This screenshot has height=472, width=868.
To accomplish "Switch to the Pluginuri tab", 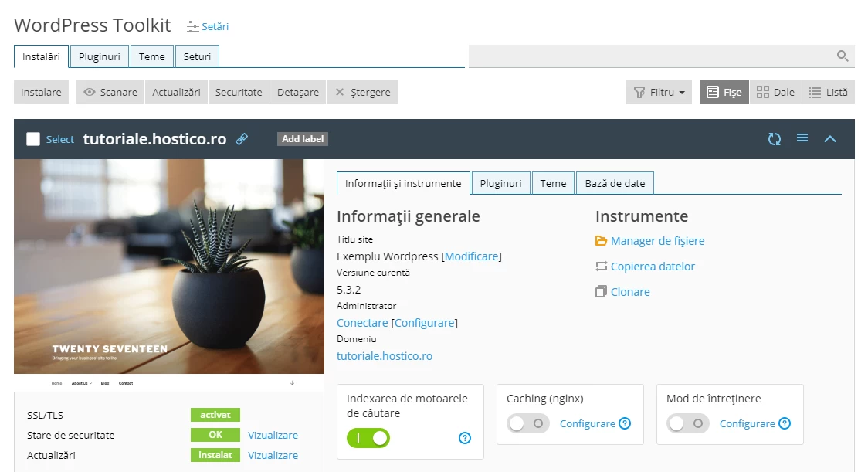I will pyautogui.click(x=500, y=183).
